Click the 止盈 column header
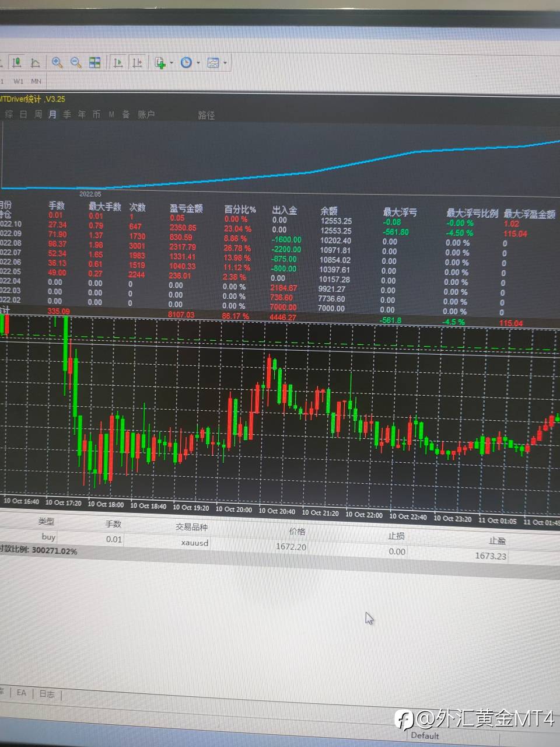The height and width of the screenshot is (747, 560). [497, 540]
